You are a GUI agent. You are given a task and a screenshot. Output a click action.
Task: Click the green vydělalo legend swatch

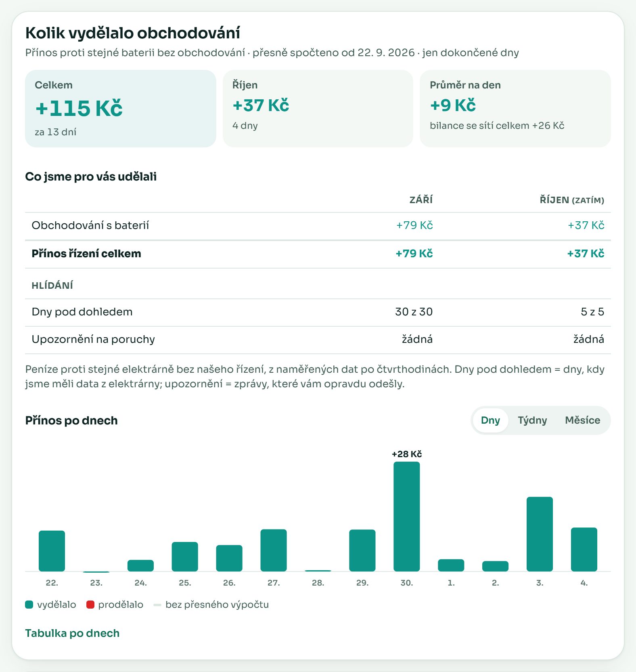29,605
